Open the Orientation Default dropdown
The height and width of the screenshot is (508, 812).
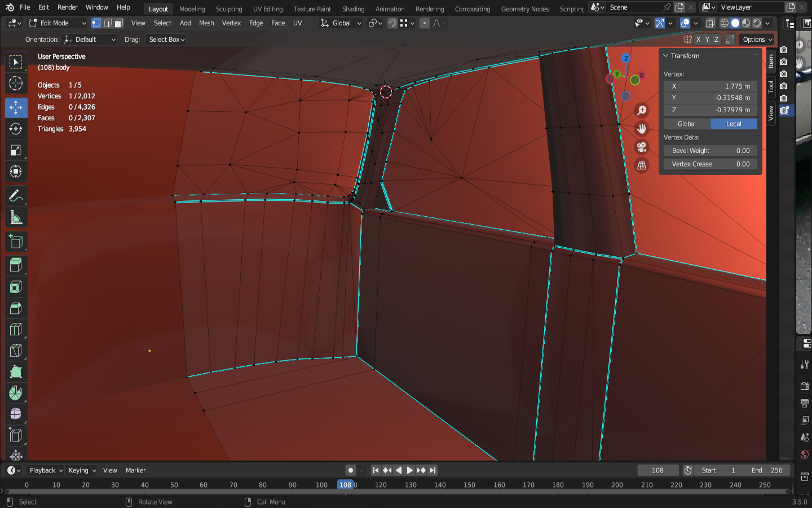(x=90, y=40)
